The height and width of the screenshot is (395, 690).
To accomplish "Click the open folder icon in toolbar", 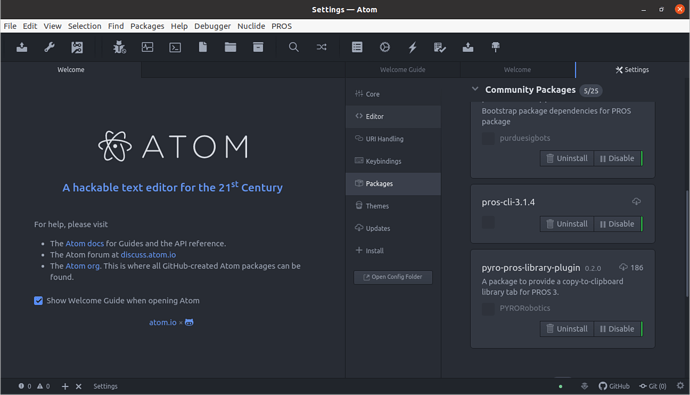I will pos(231,47).
